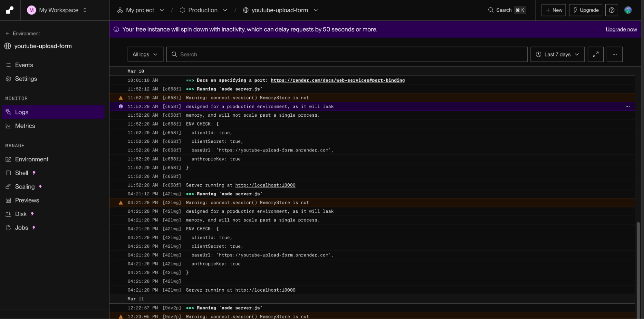Image resolution: width=644 pixels, height=319 pixels.
Task: Open the help menu
Action: (x=611, y=10)
